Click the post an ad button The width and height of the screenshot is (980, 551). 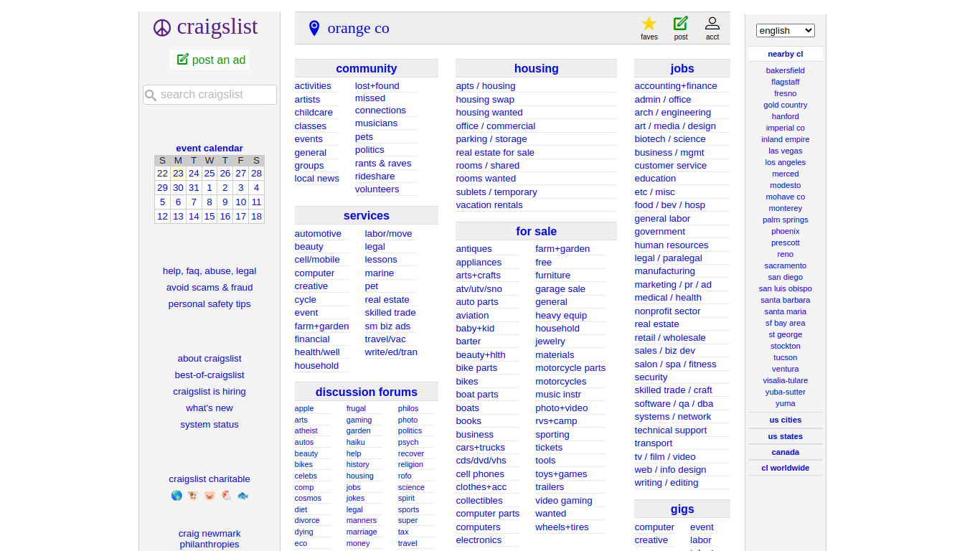pos(209,60)
